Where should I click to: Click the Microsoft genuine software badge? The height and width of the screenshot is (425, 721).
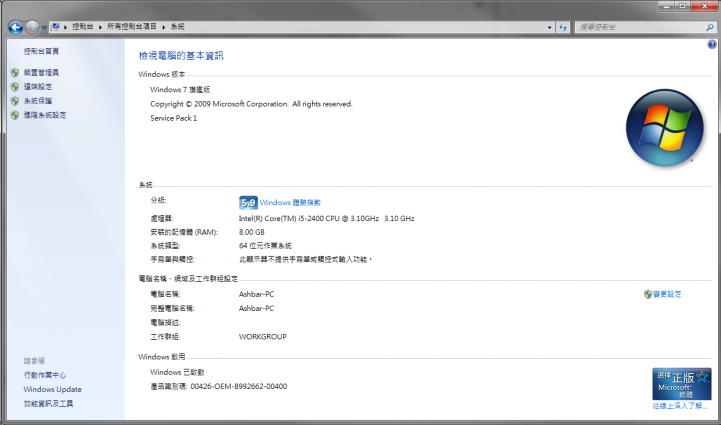click(x=681, y=384)
